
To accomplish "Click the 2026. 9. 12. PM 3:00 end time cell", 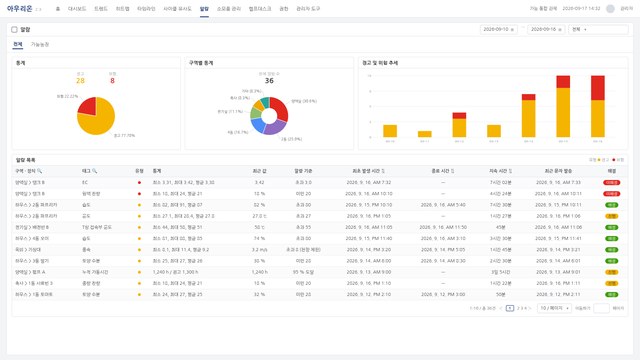I will pyautogui.click(x=443, y=294).
